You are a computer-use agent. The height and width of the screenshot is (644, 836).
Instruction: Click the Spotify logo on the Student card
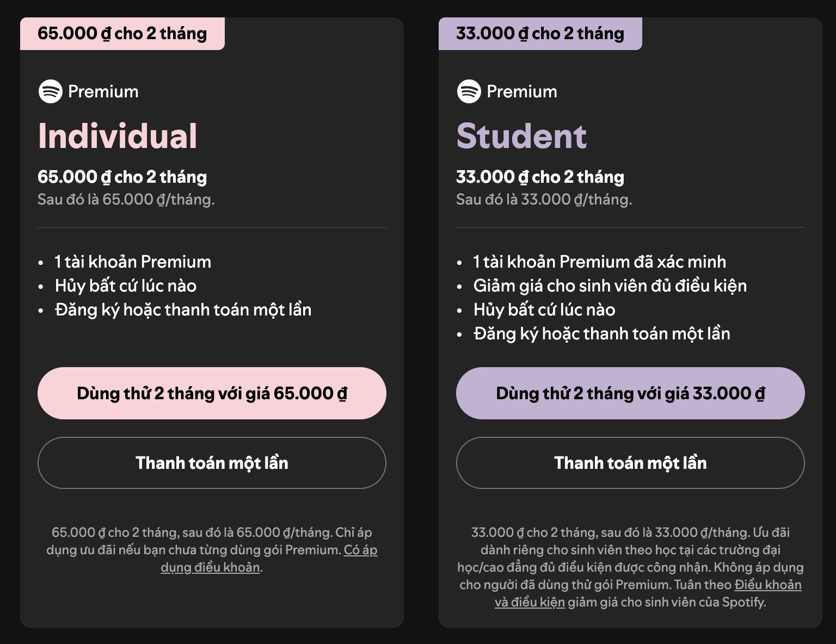[x=470, y=91]
